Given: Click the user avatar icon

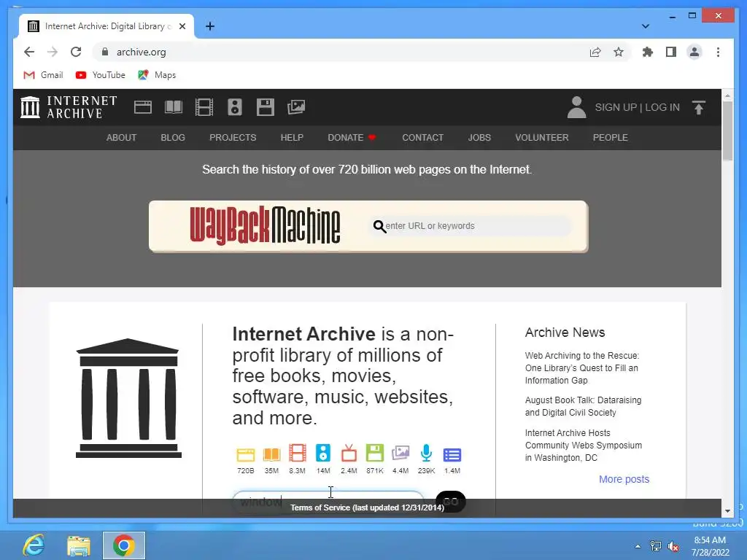Looking at the screenshot, I should coord(576,107).
